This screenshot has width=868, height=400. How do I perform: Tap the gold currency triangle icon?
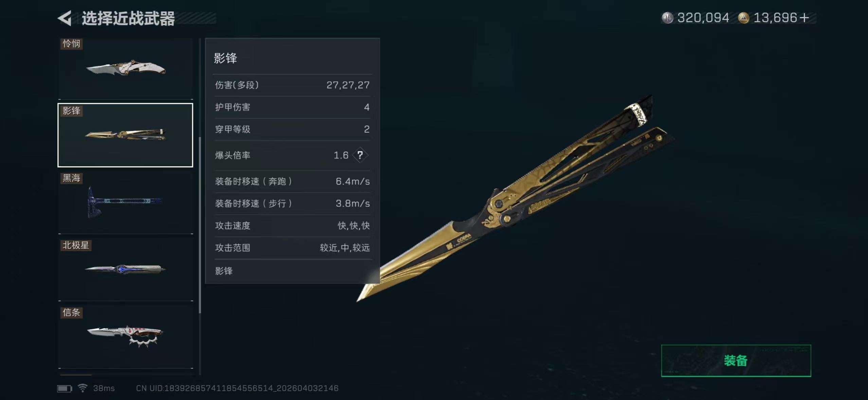(743, 18)
